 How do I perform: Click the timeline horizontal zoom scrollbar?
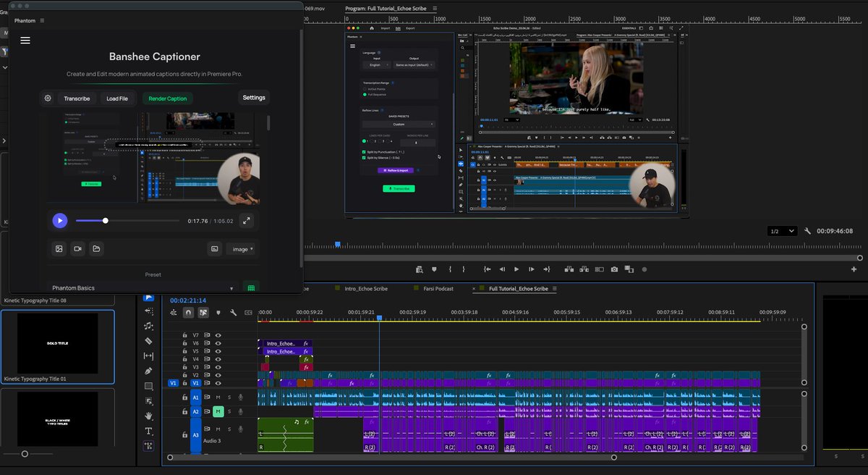(391, 458)
